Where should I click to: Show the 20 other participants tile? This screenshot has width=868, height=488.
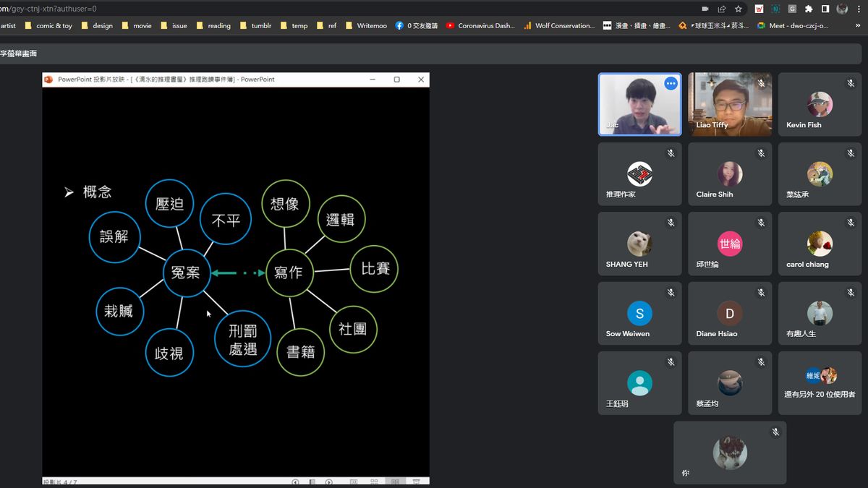click(x=820, y=383)
